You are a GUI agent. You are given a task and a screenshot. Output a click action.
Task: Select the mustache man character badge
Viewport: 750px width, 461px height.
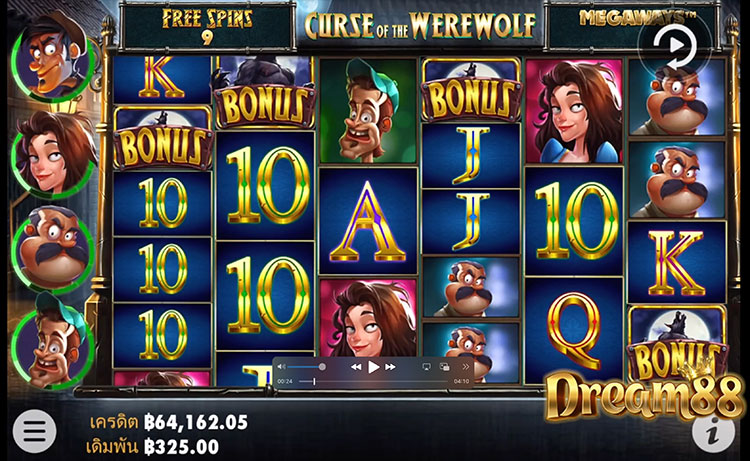click(53, 249)
